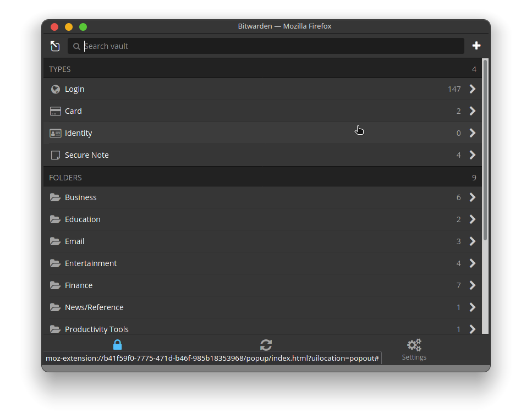Click the Email folder icon
532x419 pixels.
[x=55, y=241]
